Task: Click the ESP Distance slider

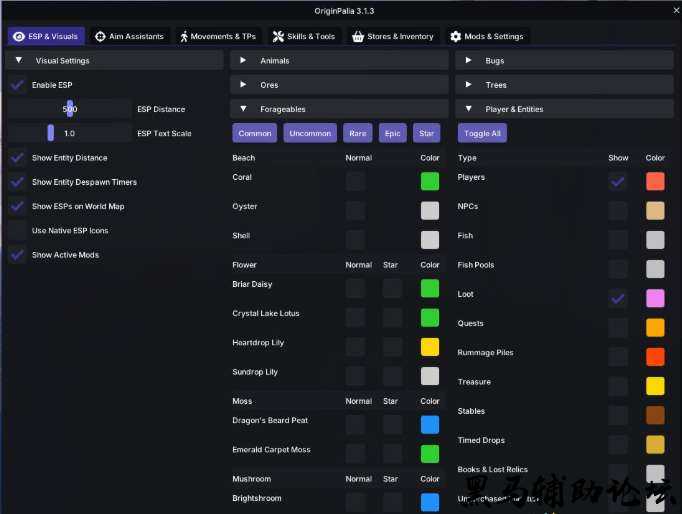Action: click(x=69, y=109)
